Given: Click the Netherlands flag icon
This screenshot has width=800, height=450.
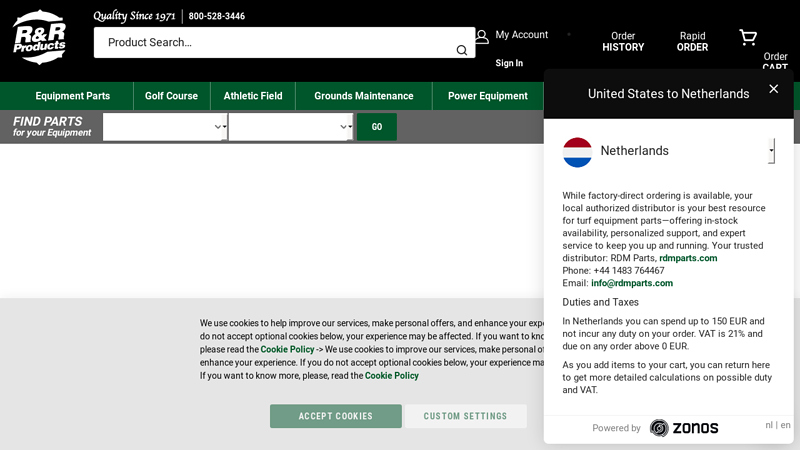Looking at the screenshot, I should tap(577, 152).
